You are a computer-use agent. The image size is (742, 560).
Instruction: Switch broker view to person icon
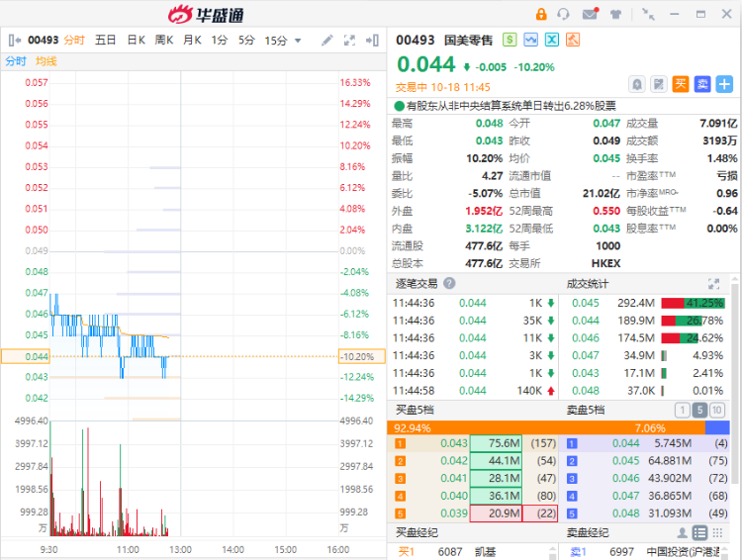pyautogui.click(x=682, y=533)
